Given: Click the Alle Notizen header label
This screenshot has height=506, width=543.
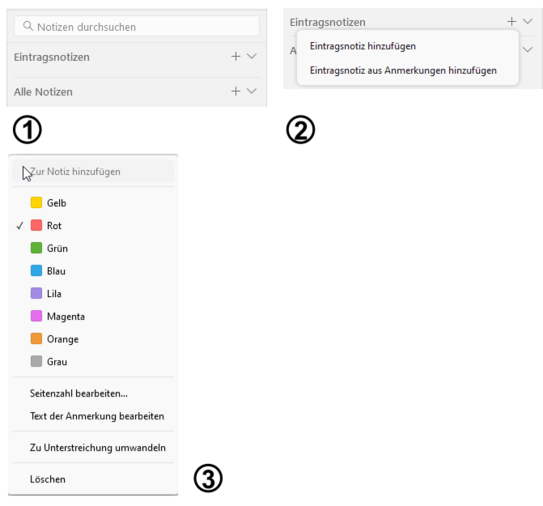Looking at the screenshot, I should pyautogui.click(x=43, y=92).
